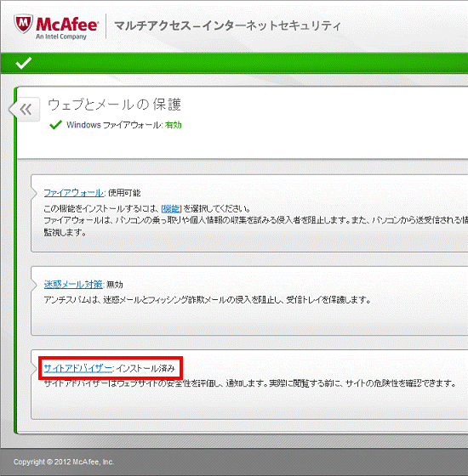
Task: Click the Copyright © 2012 McAfee, Inc. text
Action: (x=64, y=462)
